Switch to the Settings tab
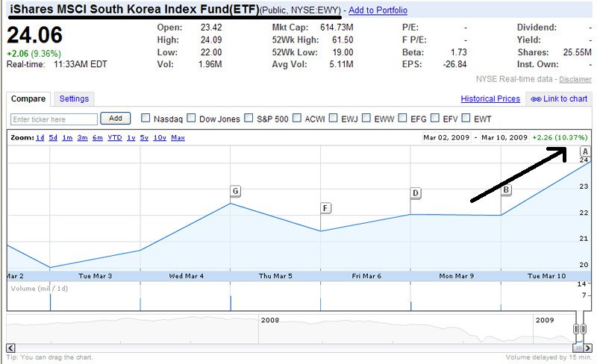The height and width of the screenshot is (364, 597). pos(74,98)
